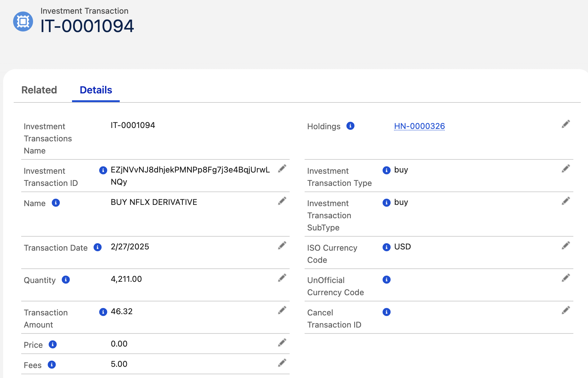Switch to the Details tab

coord(96,90)
